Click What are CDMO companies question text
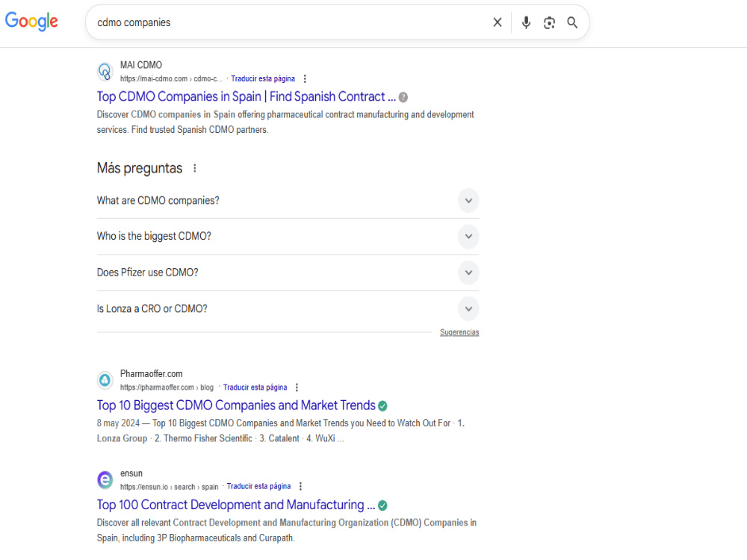 click(x=158, y=200)
